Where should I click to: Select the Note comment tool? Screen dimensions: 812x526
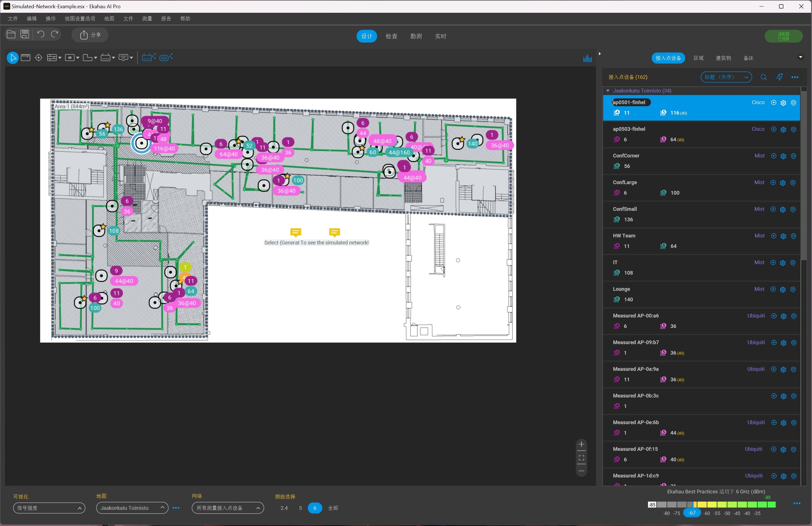tap(123, 58)
